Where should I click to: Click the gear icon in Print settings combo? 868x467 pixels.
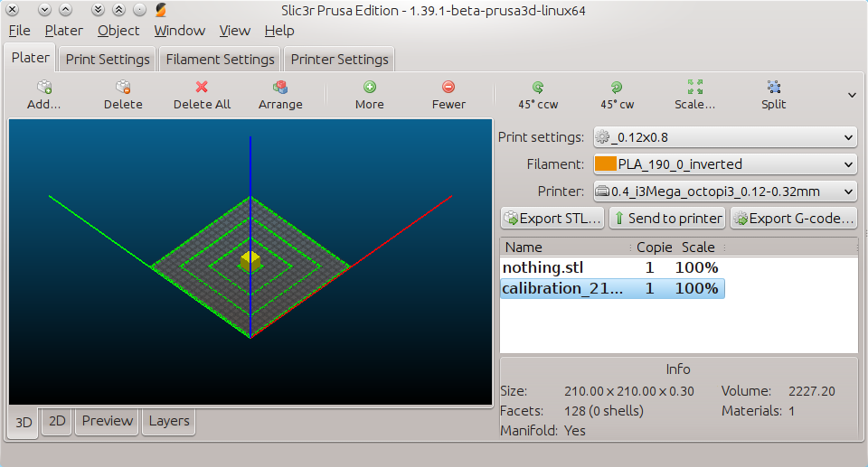point(603,136)
